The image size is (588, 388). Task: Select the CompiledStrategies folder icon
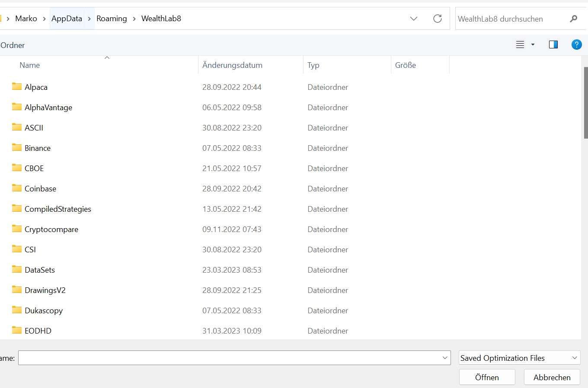(17, 208)
